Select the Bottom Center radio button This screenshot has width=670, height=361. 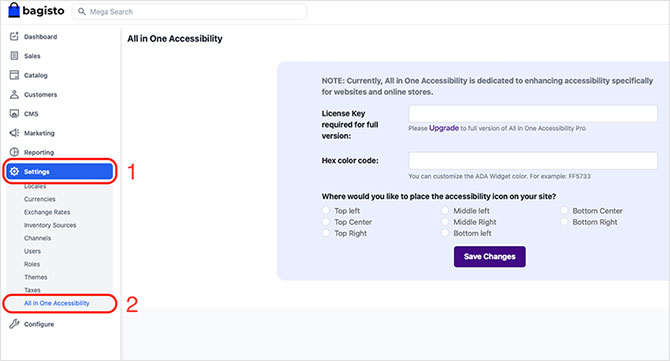564,210
